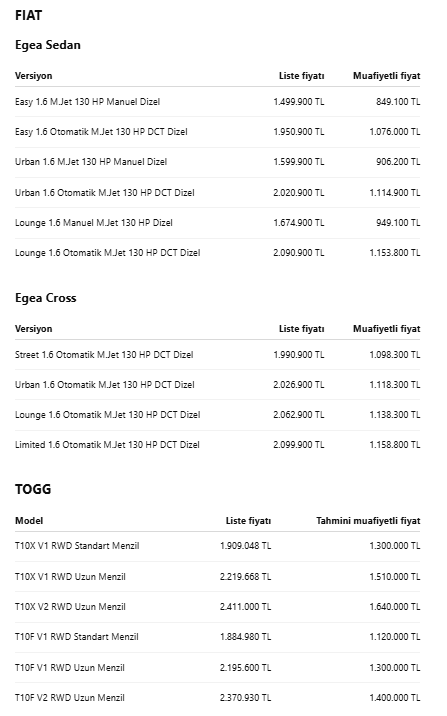Select Limited 1.6 Otomatik M.Jet DCT Dizel row
447x716 pixels.
(x=217, y=445)
